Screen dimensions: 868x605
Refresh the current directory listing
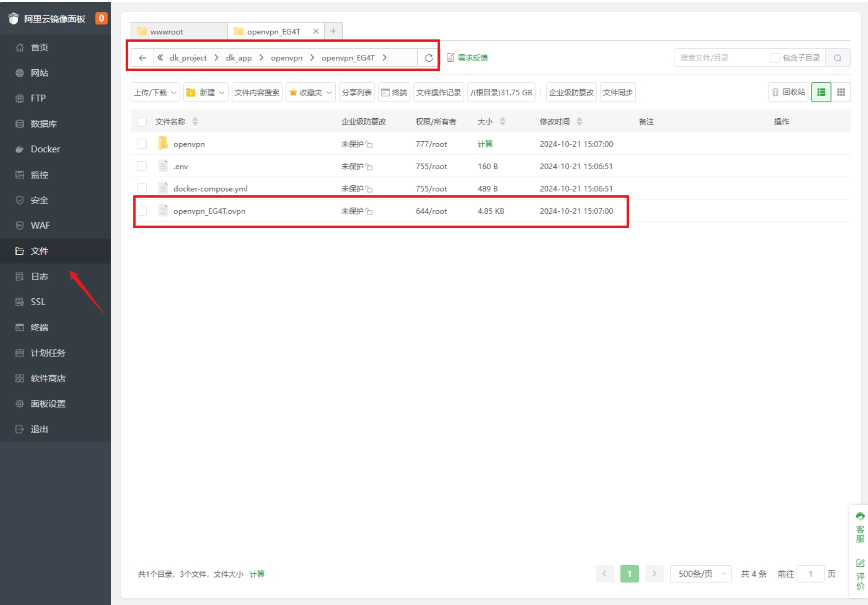428,58
